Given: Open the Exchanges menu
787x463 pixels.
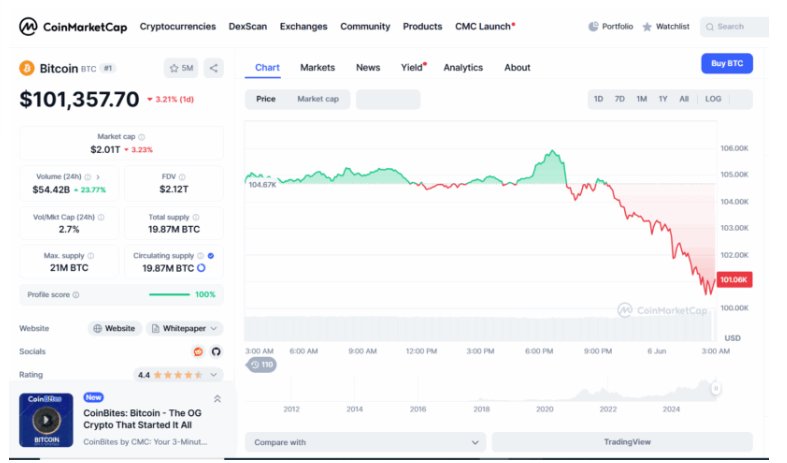Looking at the screenshot, I should click(304, 27).
